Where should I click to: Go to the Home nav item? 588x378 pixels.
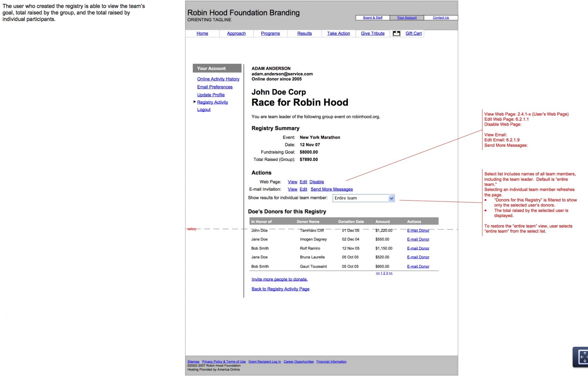(202, 33)
